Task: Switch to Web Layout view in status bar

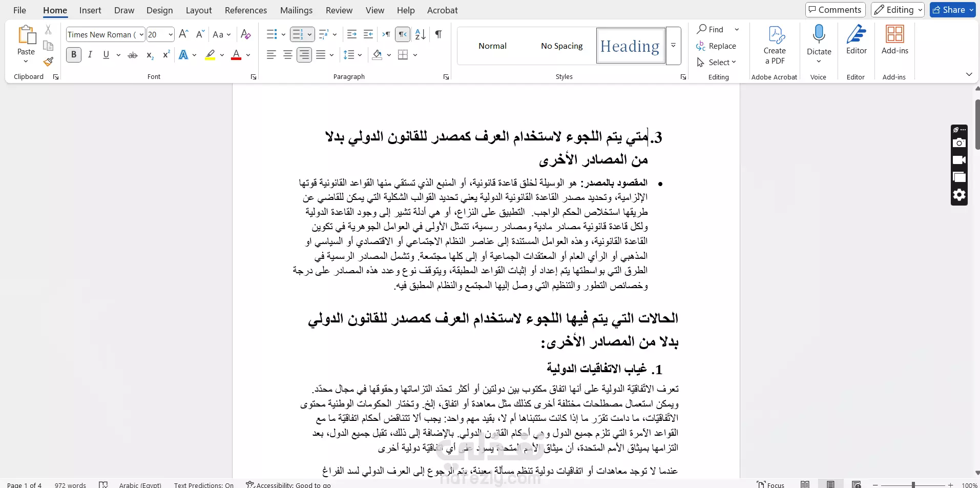Action: (x=856, y=484)
